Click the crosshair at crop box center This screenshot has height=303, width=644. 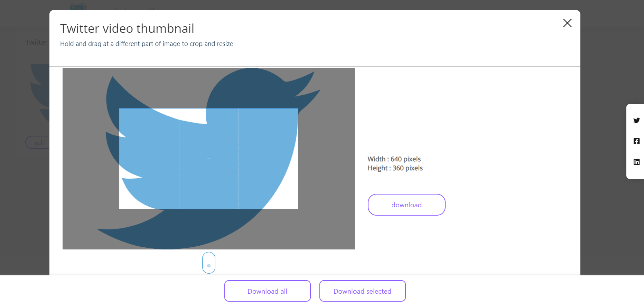click(x=209, y=159)
